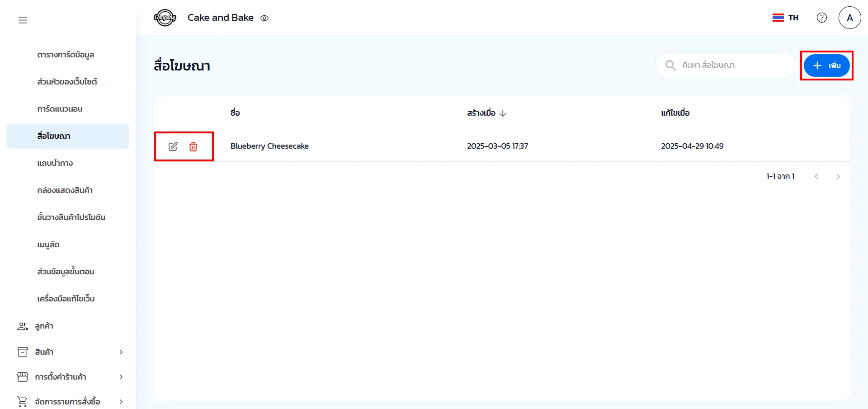Screen dimensions: 868x409
Task: Click the Cake and Bake company logo
Action: pyautogui.click(x=165, y=18)
